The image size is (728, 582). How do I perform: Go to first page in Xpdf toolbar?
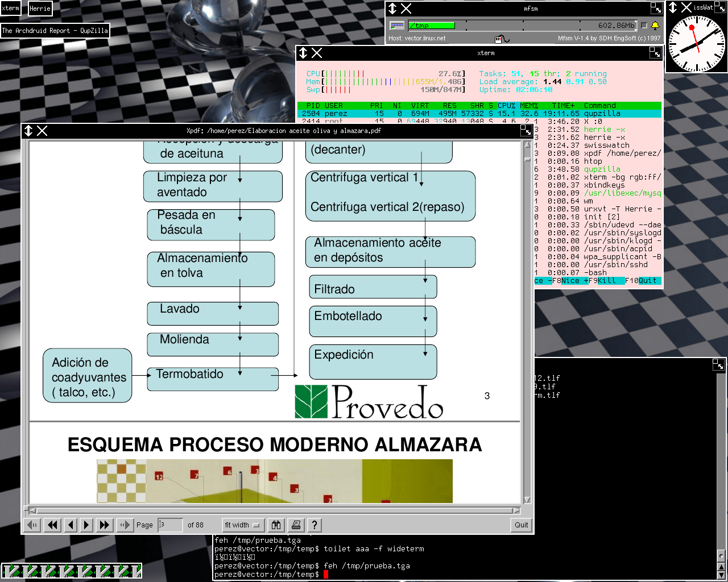pos(33,525)
